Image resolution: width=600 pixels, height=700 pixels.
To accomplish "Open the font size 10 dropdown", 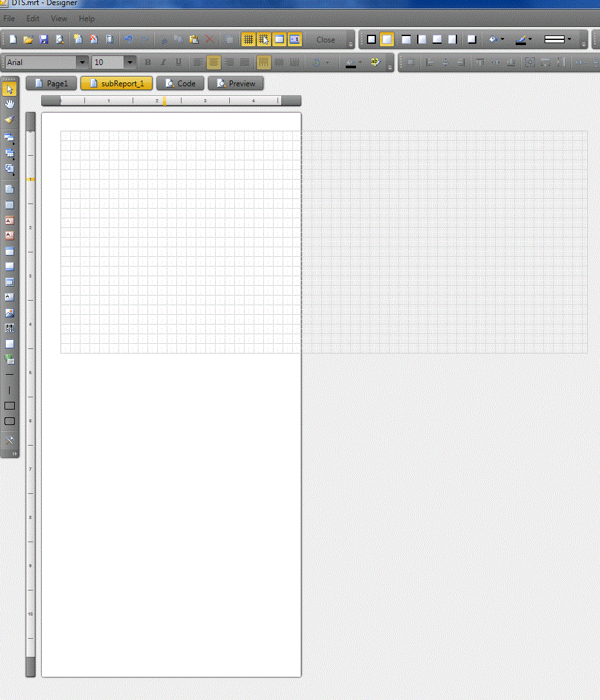I will 130,62.
